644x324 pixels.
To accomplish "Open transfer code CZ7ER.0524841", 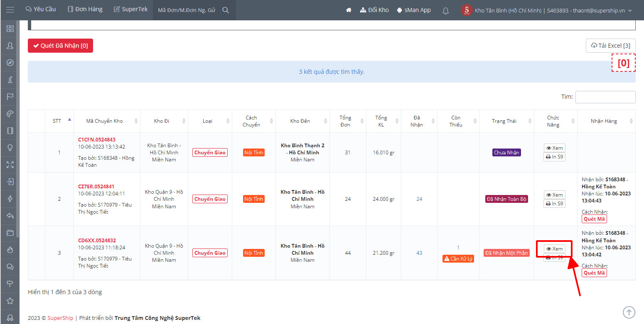I will [x=96, y=187].
